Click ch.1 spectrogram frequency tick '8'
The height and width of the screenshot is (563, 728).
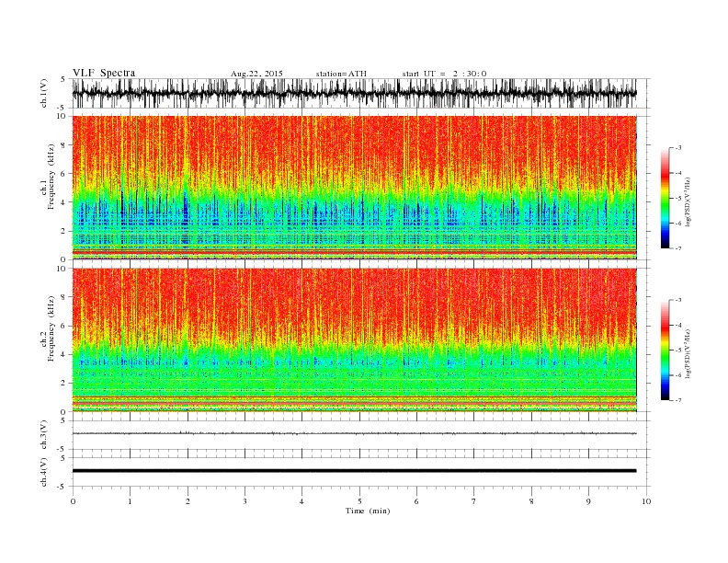(64, 145)
